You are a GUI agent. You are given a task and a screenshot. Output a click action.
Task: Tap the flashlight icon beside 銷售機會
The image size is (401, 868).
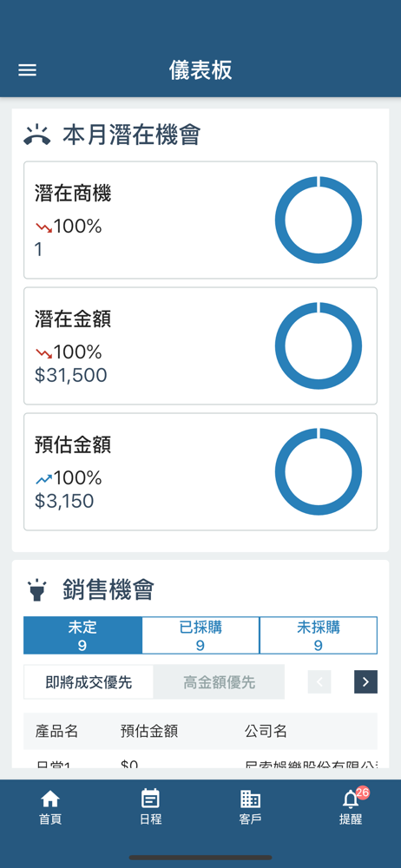(37, 590)
